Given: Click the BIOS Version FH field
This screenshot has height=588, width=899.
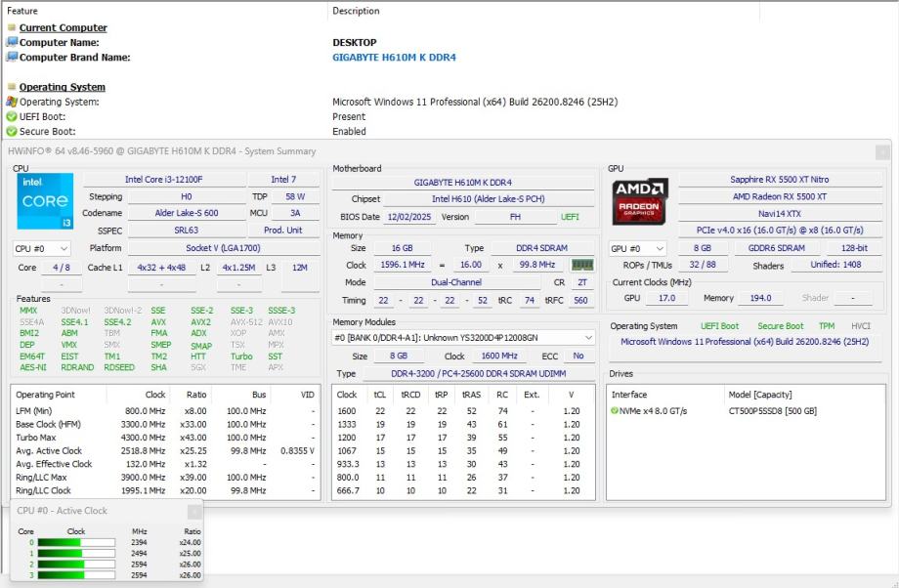Looking at the screenshot, I should point(515,217).
